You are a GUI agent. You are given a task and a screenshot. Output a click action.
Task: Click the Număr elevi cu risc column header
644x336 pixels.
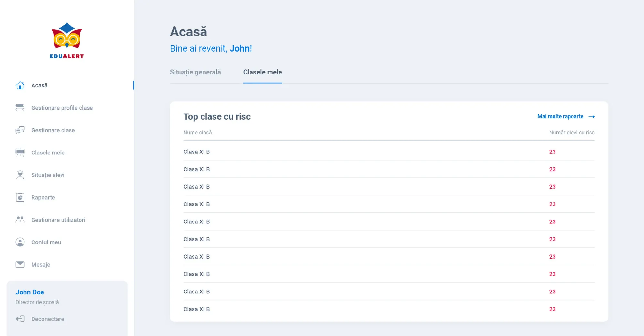(572, 133)
